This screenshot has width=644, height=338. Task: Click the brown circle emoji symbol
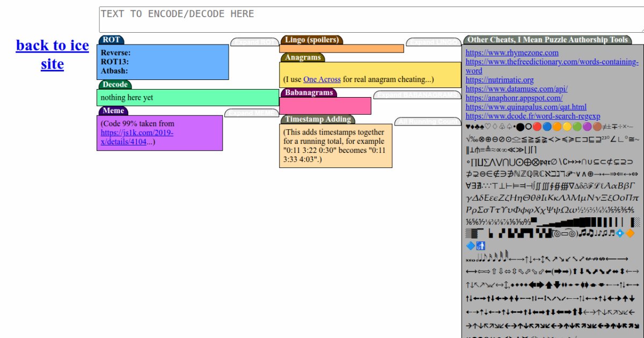pos(597,127)
